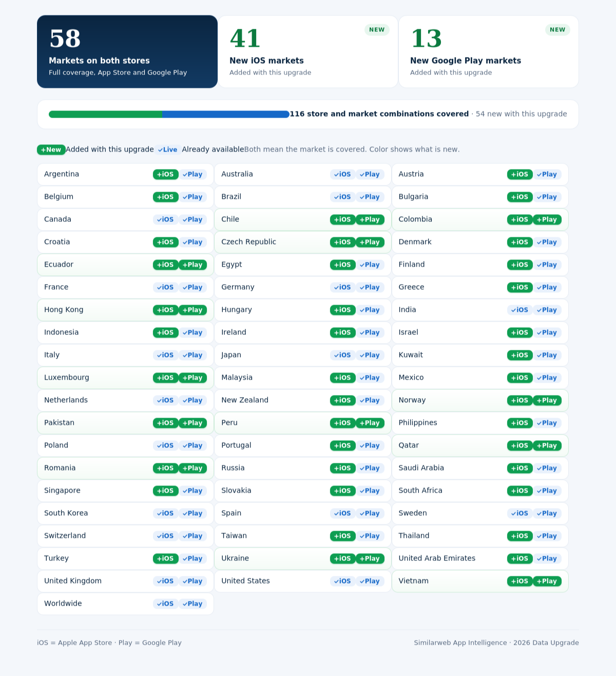Viewport: 616px width, 676px height.
Task: Click the large number 13
Action: (426, 39)
